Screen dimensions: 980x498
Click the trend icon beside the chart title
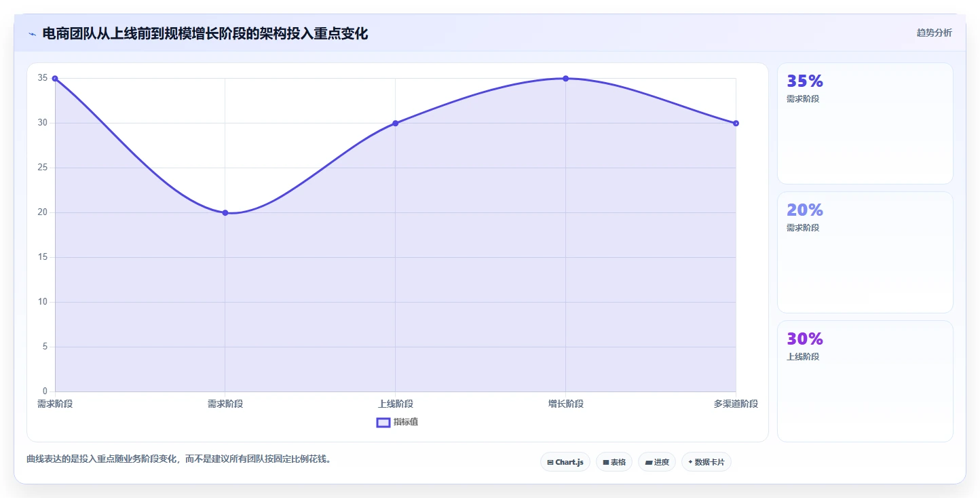tap(32, 34)
